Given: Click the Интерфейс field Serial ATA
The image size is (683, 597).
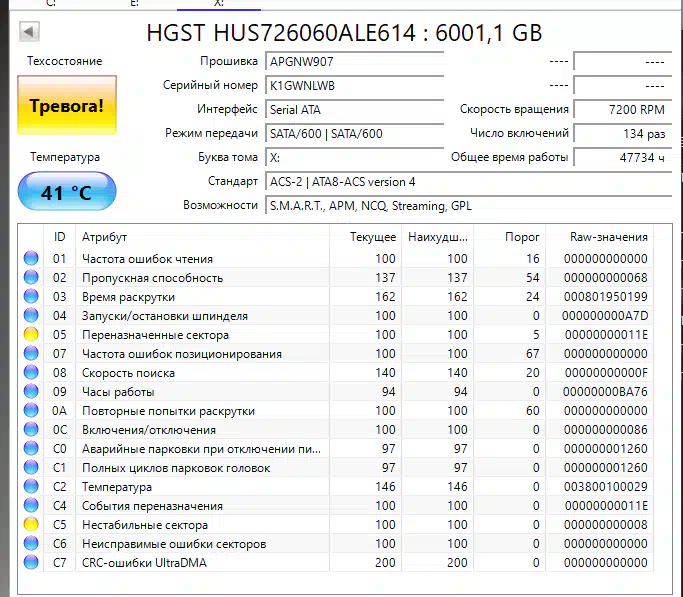Looking at the screenshot, I should click(354, 109).
